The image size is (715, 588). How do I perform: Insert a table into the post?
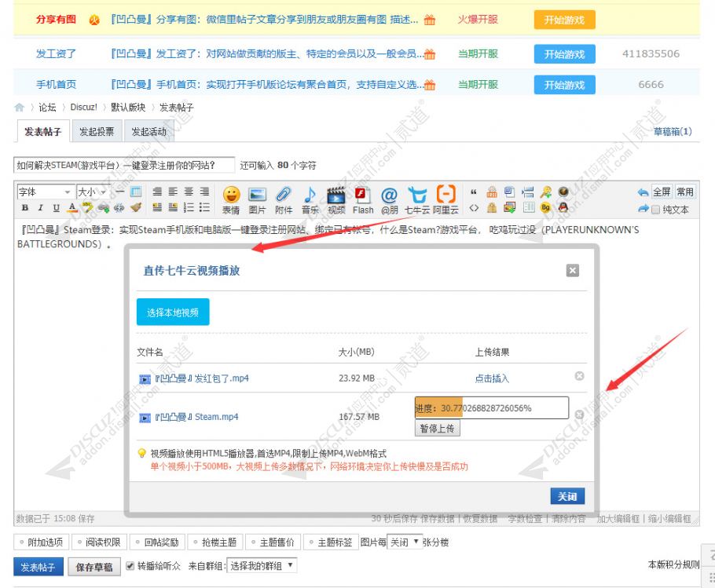coord(136,192)
